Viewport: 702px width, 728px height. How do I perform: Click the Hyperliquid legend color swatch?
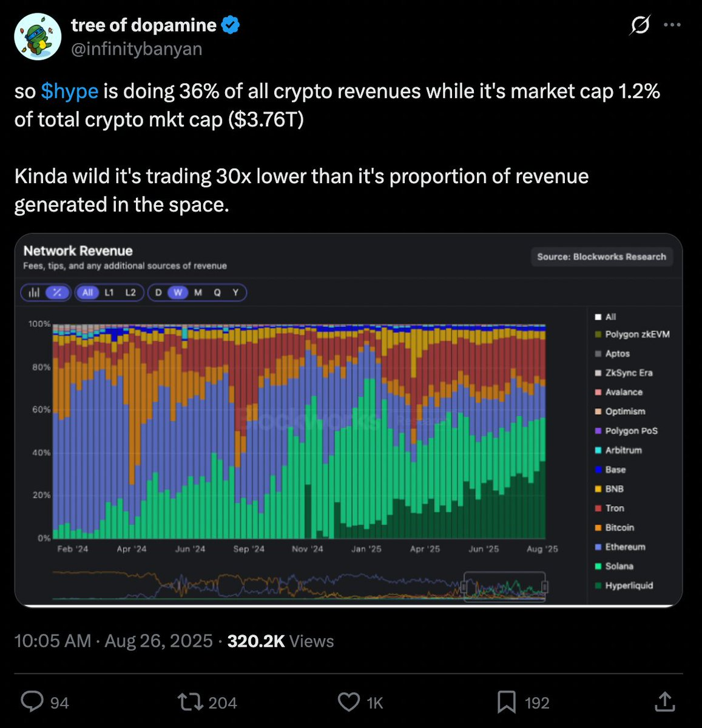tap(598, 585)
